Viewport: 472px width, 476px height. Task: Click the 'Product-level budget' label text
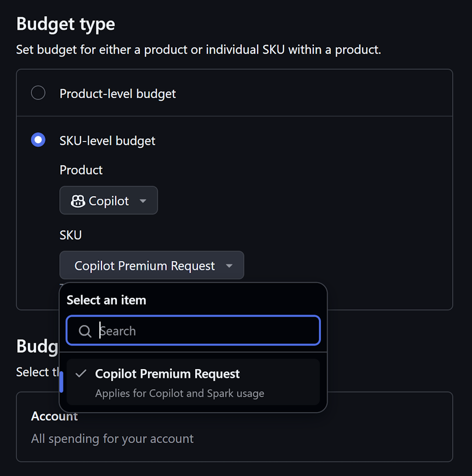tap(117, 94)
